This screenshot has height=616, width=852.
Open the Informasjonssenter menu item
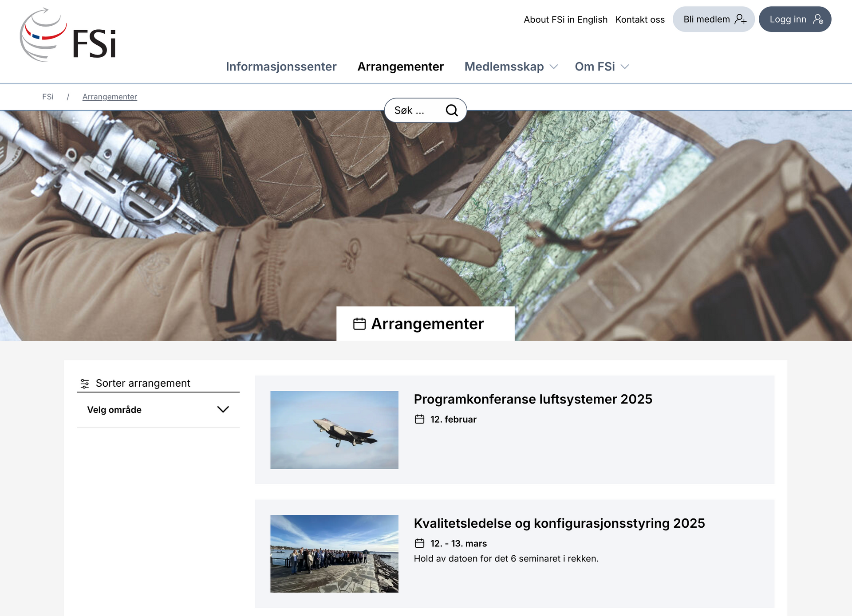(281, 67)
